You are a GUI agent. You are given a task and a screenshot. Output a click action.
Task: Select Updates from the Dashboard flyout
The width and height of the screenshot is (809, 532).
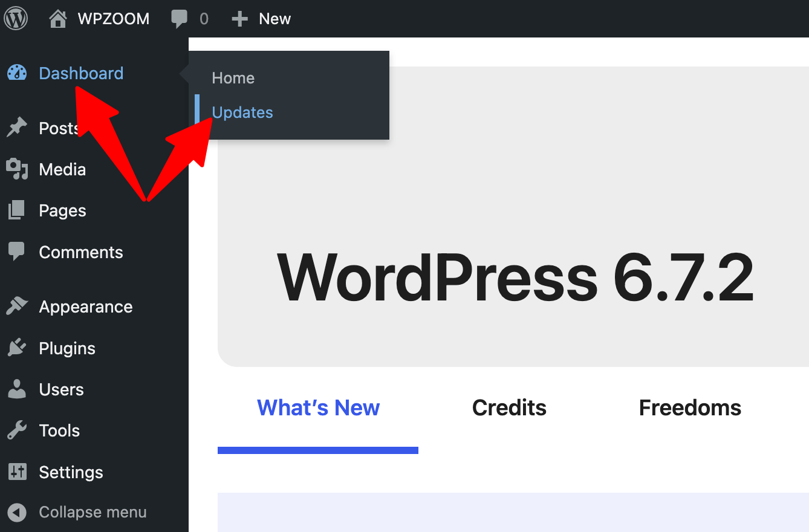[242, 112]
